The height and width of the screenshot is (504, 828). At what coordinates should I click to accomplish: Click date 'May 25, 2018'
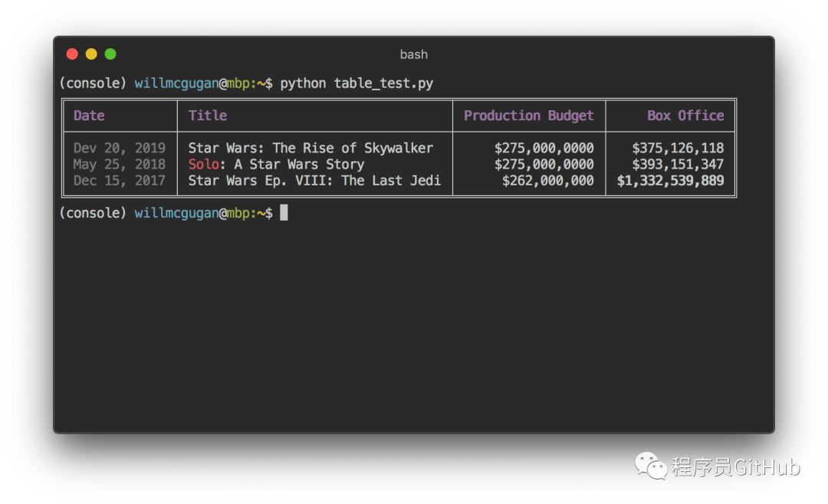coord(120,164)
